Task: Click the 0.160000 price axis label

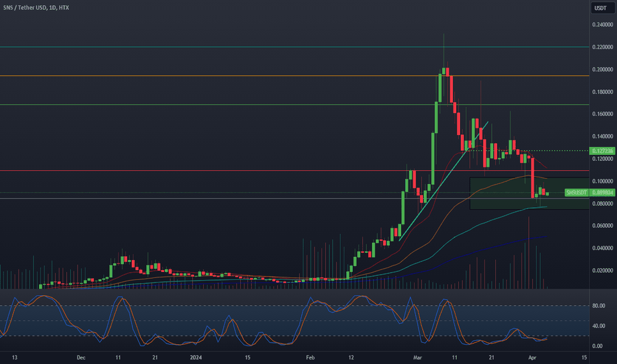Action: pyautogui.click(x=602, y=114)
